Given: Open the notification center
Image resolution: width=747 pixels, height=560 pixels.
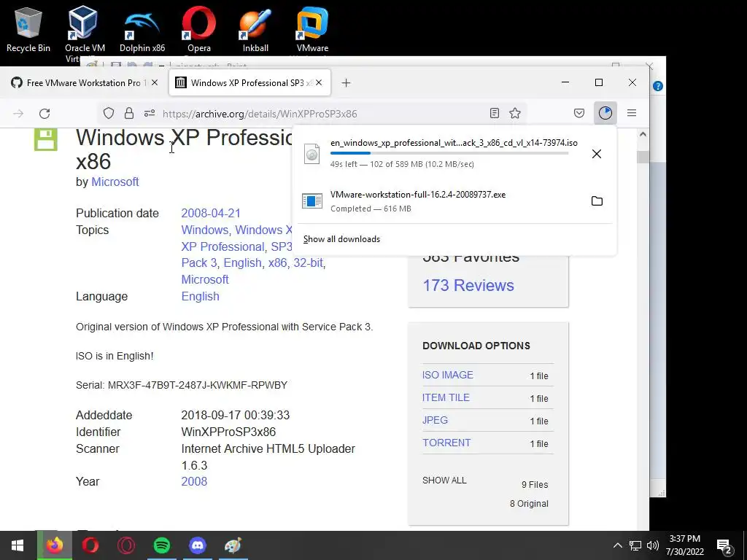Looking at the screenshot, I should (x=724, y=545).
